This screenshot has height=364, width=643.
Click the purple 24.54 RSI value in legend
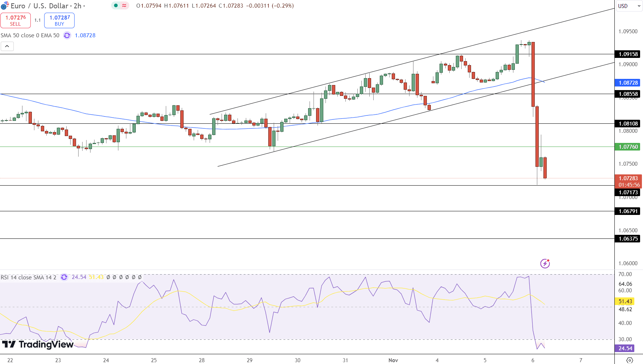[79, 277]
